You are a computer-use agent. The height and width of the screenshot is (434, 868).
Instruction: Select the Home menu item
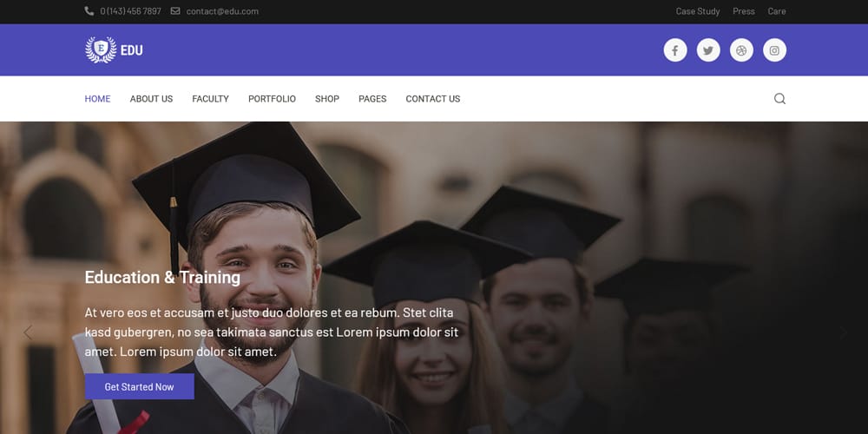tap(97, 99)
